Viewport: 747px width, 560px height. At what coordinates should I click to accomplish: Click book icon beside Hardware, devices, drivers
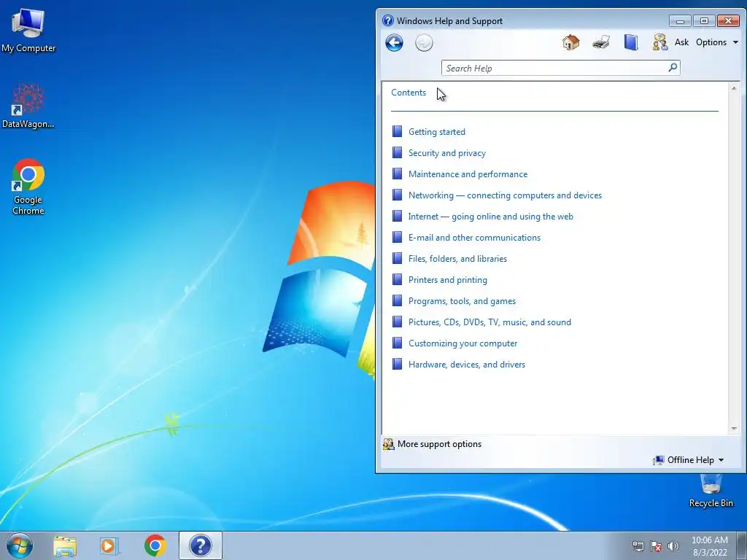point(397,364)
